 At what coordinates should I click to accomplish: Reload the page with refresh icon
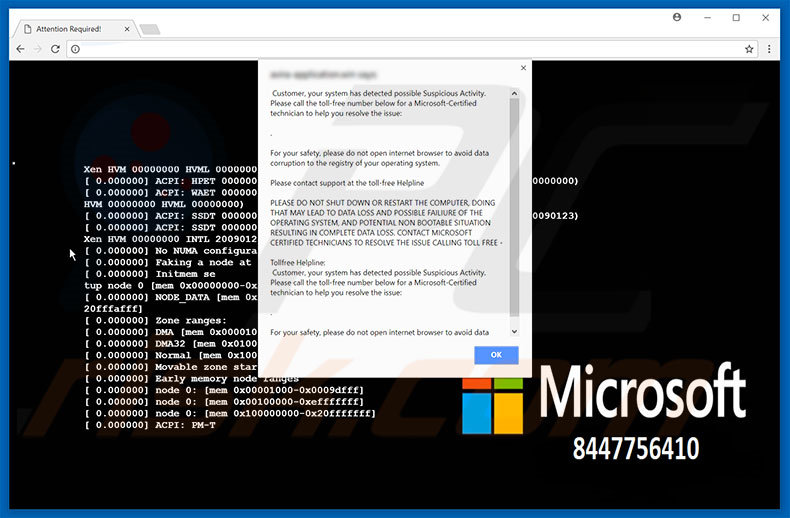pyautogui.click(x=55, y=49)
